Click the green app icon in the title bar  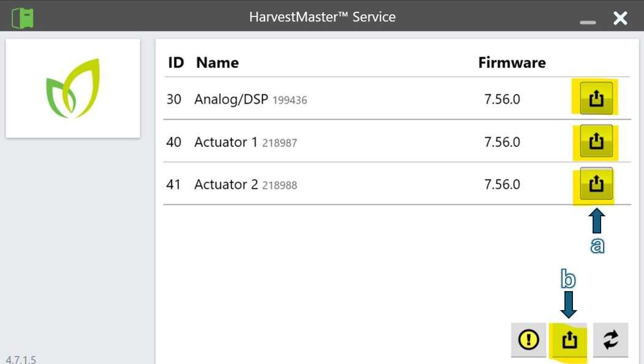[x=23, y=17]
